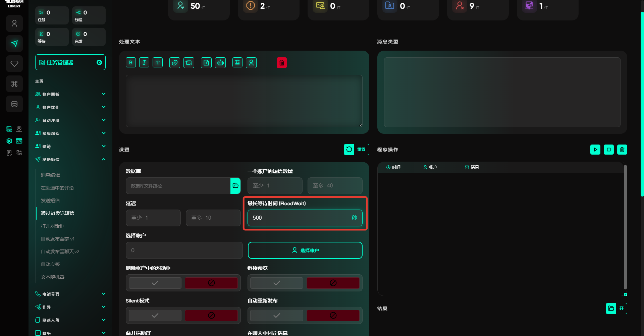Click the paper plane icon in left sidebar
Image resolution: width=644 pixels, height=336 pixels.
click(x=14, y=44)
